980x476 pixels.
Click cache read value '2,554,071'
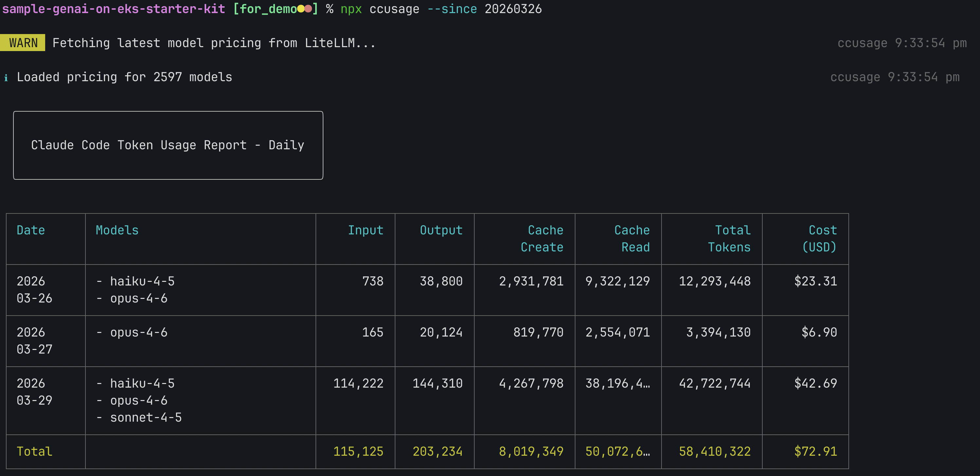[617, 332]
